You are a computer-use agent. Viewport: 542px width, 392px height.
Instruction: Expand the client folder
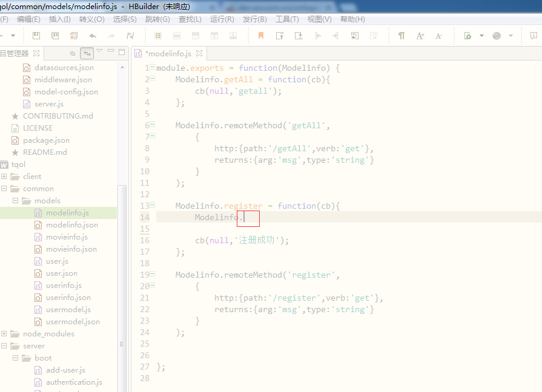[5, 177]
